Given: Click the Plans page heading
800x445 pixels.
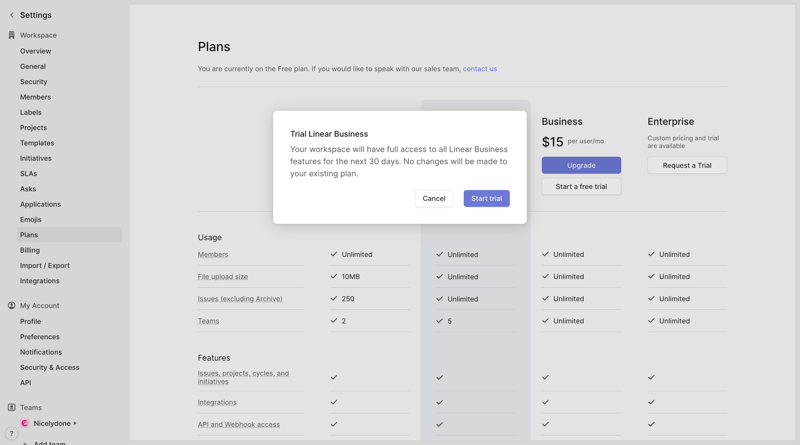Looking at the screenshot, I should (x=214, y=47).
